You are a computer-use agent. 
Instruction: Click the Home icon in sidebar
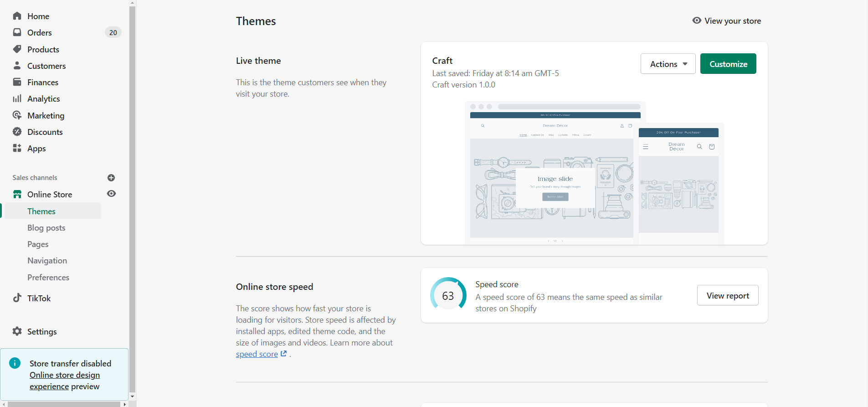(x=17, y=16)
